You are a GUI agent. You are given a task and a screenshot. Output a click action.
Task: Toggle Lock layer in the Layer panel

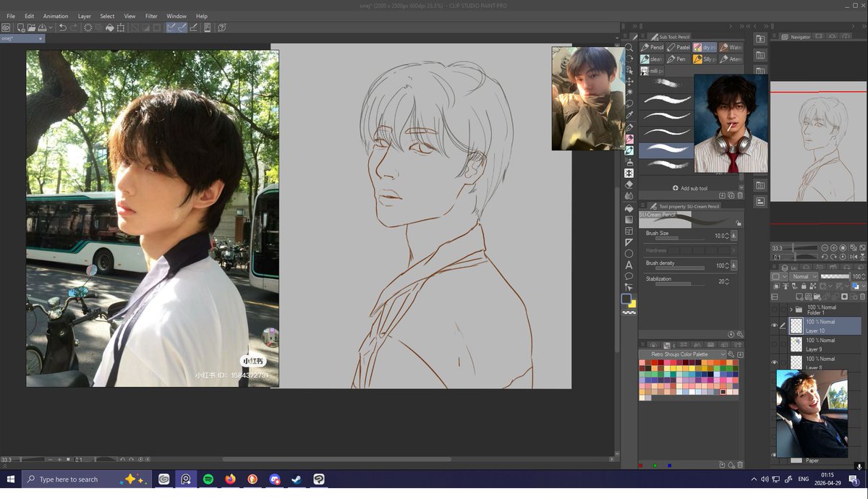click(804, 286)
